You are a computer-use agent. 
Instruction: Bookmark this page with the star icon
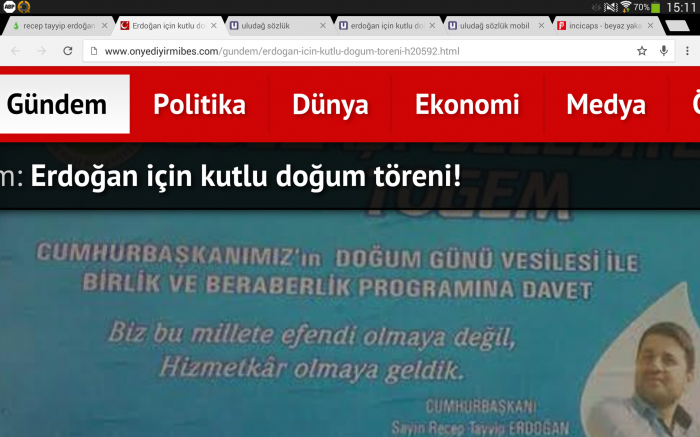642,51
